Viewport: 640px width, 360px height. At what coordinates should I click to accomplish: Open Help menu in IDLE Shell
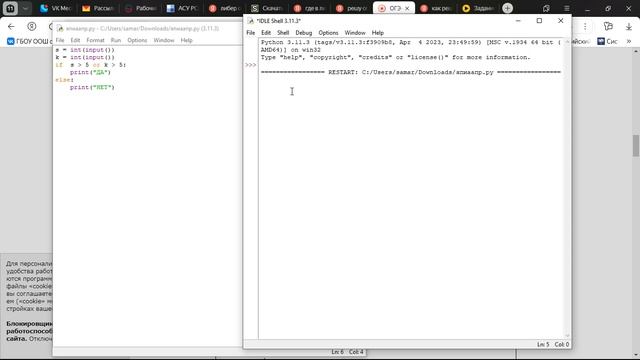pyautogui.click(x=378, y=33)
